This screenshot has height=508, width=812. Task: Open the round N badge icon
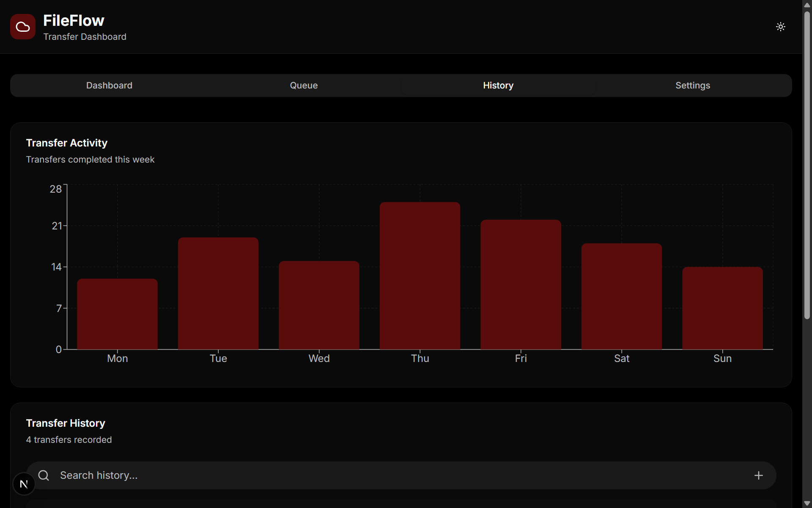tap(24, 484)
